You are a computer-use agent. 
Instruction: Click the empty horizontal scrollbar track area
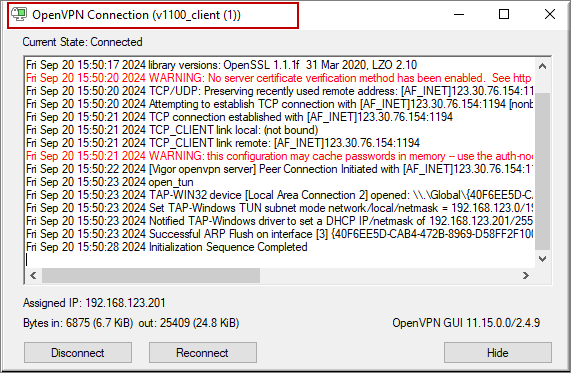[x=389, y=275]
